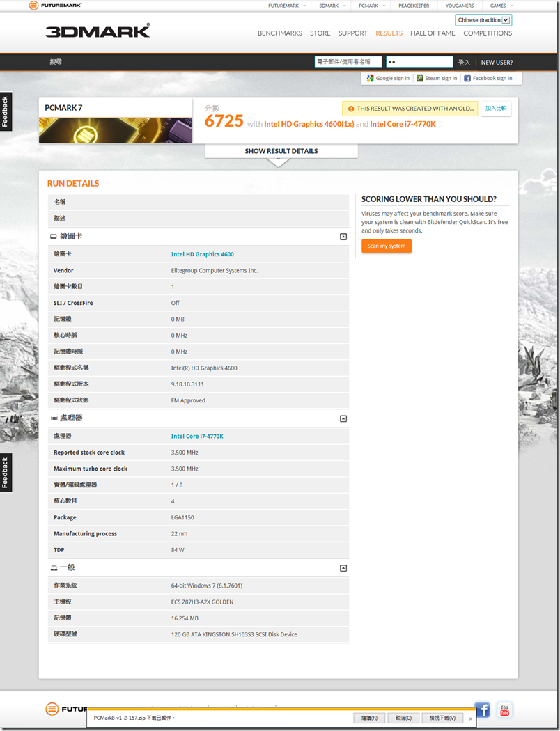
Task: Select the ECS Z87H3-A2X GOLDEN motherboard value
Action: [x=203, y=602]
